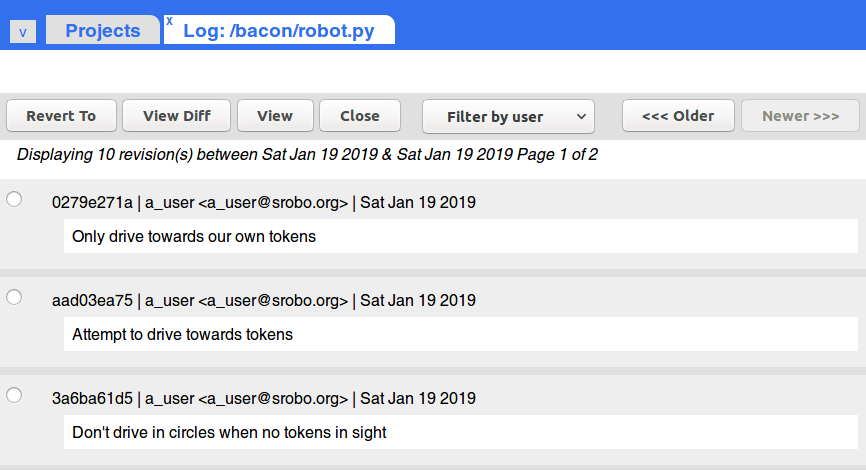Select revision aad03ea75 radio button
Screen dimensions: 866x470
point(14,297)
